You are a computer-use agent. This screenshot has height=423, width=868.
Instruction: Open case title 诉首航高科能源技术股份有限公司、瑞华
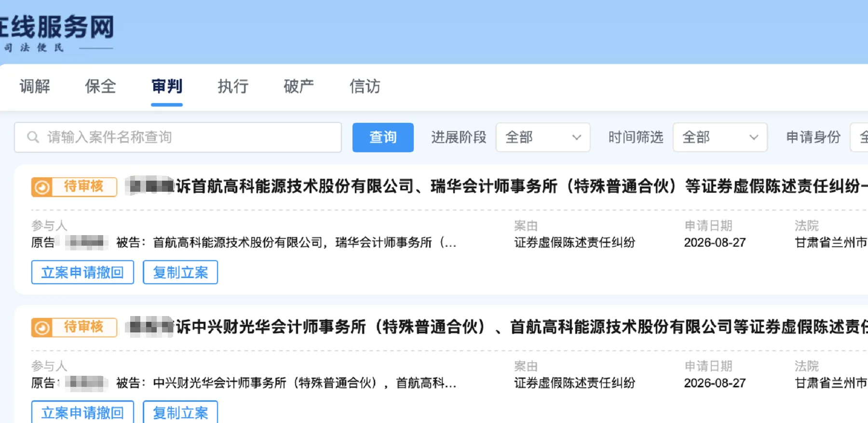click(x=522, y=186)
